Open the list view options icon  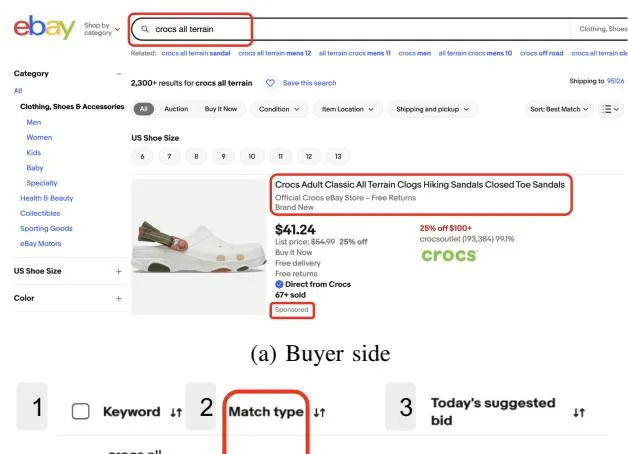pyautogui.click(x=609, y=109)
